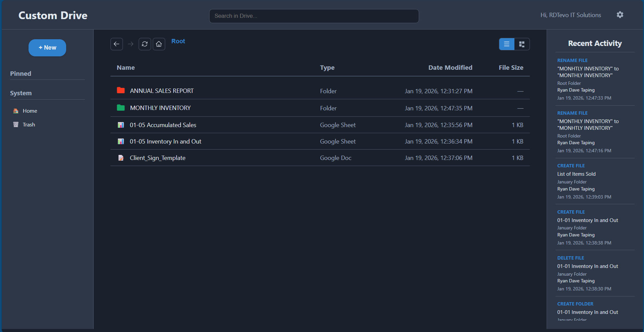Click the Google Sheet icon for 01-05 Accumulated Sales
644x332 pixels.
(121, 125)
